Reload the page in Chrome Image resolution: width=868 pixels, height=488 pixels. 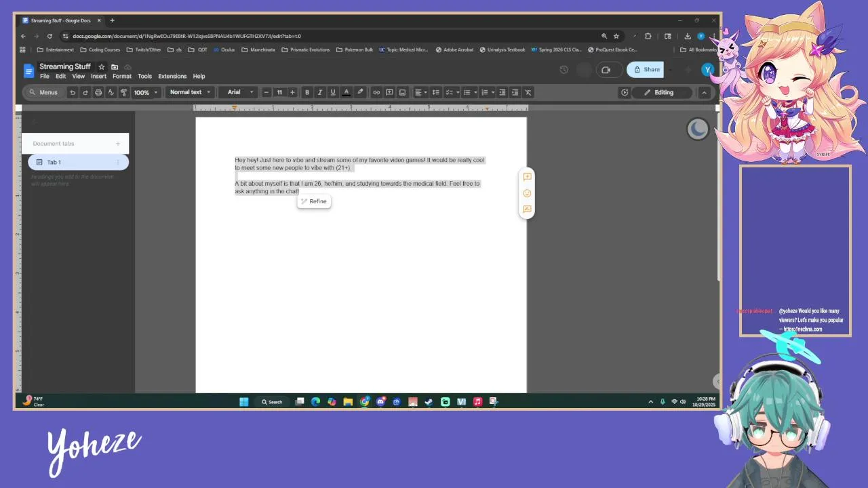point(50,36)
